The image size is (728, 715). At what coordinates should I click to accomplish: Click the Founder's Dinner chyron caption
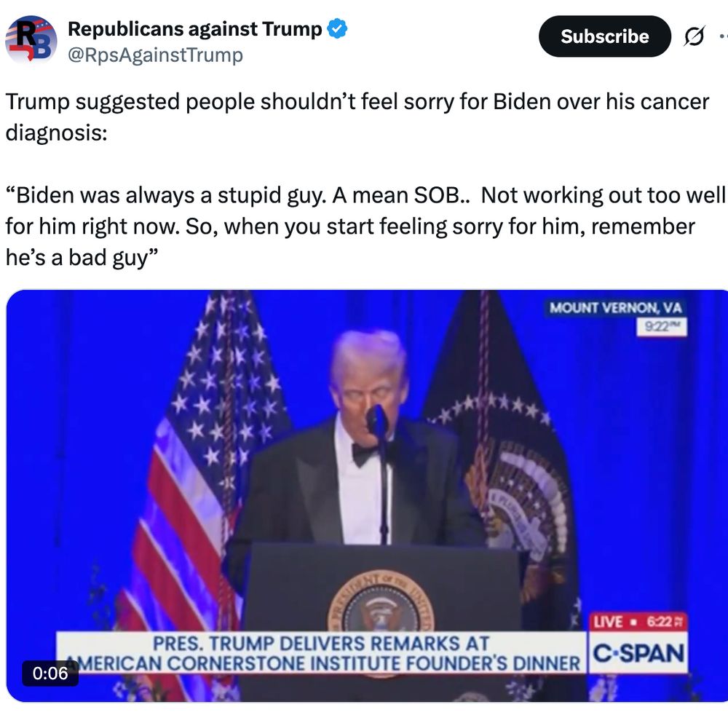321,653
